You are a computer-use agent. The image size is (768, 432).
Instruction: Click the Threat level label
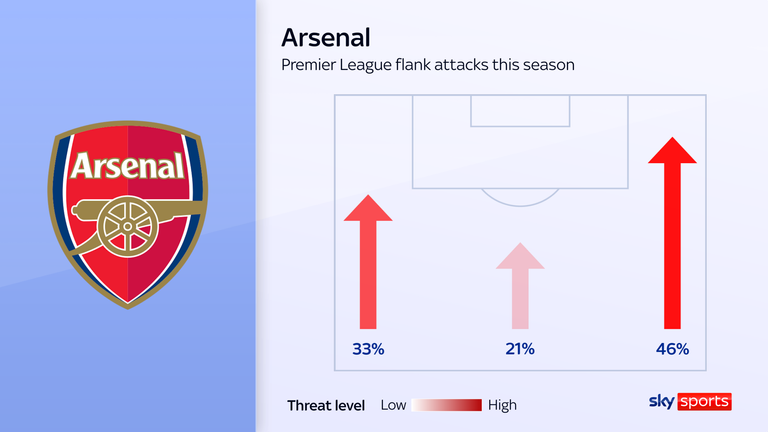324,405
